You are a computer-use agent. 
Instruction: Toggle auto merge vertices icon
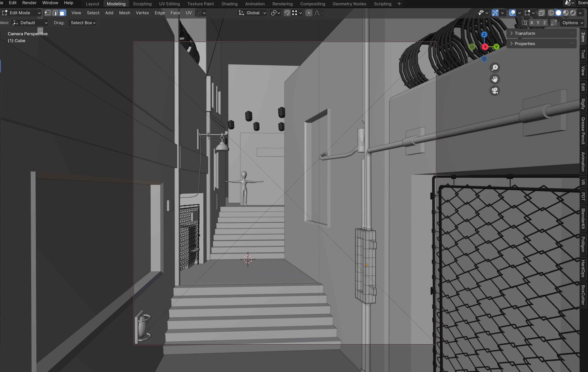(x=554, y=23)
